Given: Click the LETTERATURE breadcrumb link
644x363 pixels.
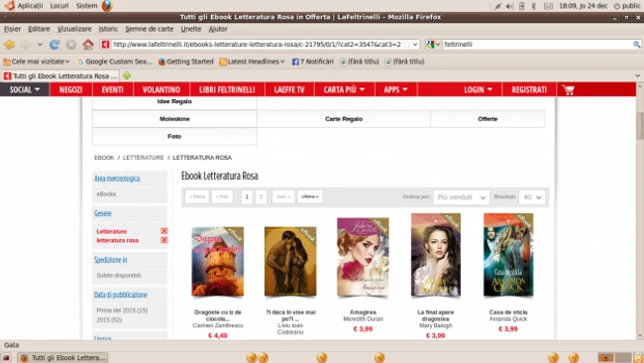Looking at the screenshot, I should [144, 158].
